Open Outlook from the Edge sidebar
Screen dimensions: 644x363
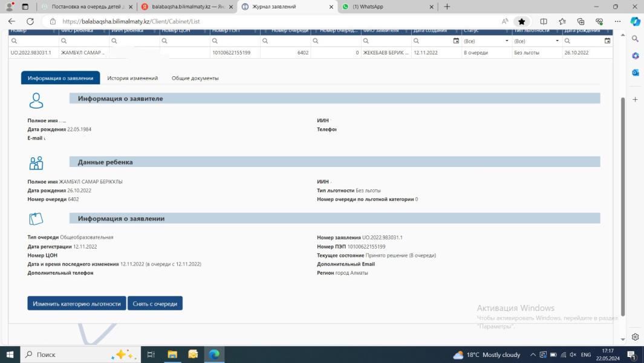tap(636, 73)
